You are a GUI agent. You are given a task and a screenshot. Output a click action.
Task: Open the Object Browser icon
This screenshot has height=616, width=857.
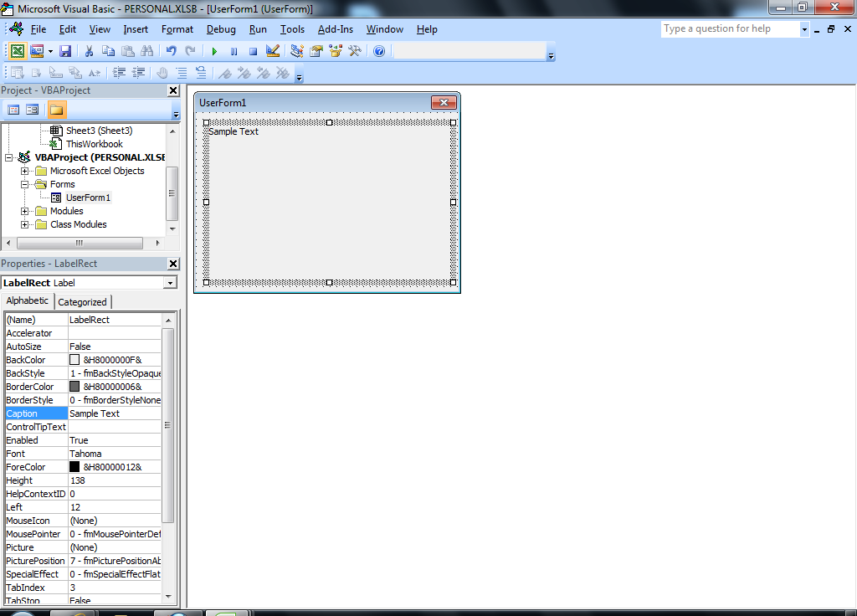pyautogui.click(x=336, y=51)
